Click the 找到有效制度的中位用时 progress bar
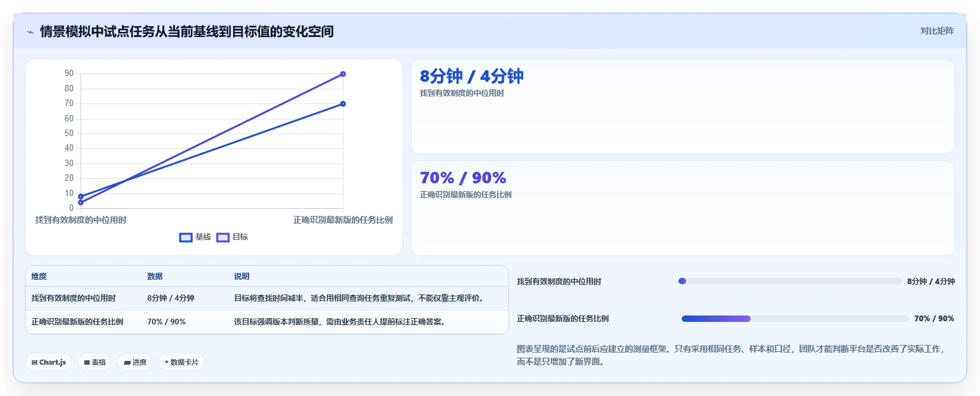The width and height of the screenshot is (980, 396). pos(790,281)
